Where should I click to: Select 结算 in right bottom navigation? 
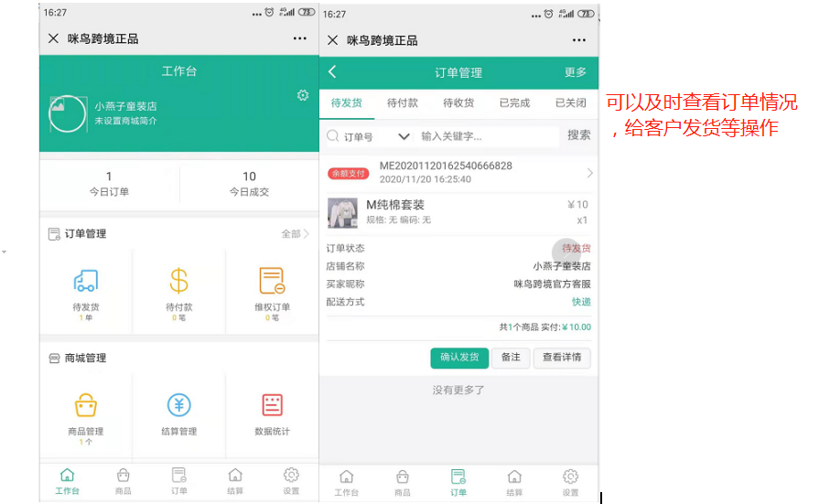pyautogui.click(x=514, y=484)
